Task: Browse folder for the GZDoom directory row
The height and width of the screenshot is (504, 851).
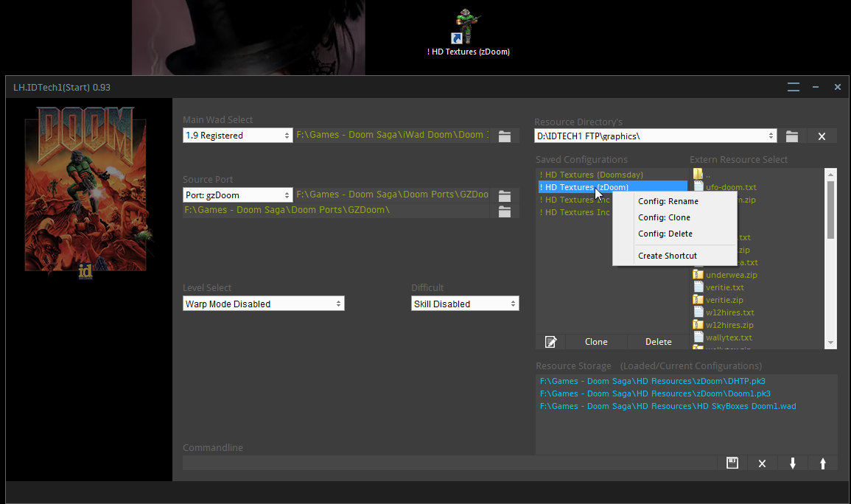Action: 505,211
